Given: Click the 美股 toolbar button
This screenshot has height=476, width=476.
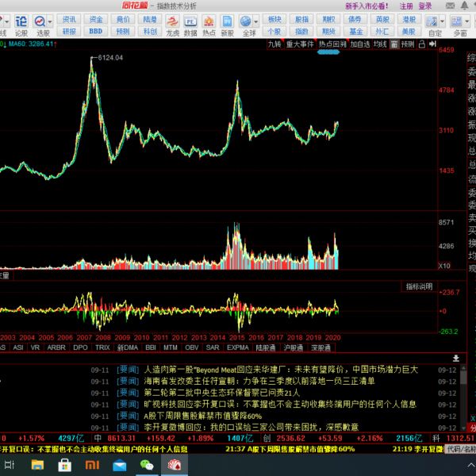Looking at the screenshot, I should click(409, 31).
